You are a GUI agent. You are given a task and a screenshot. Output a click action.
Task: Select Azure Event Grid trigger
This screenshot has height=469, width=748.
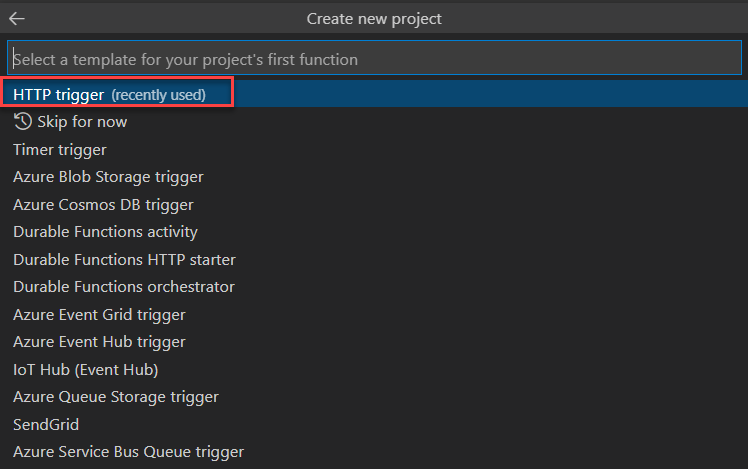(99, 315)
